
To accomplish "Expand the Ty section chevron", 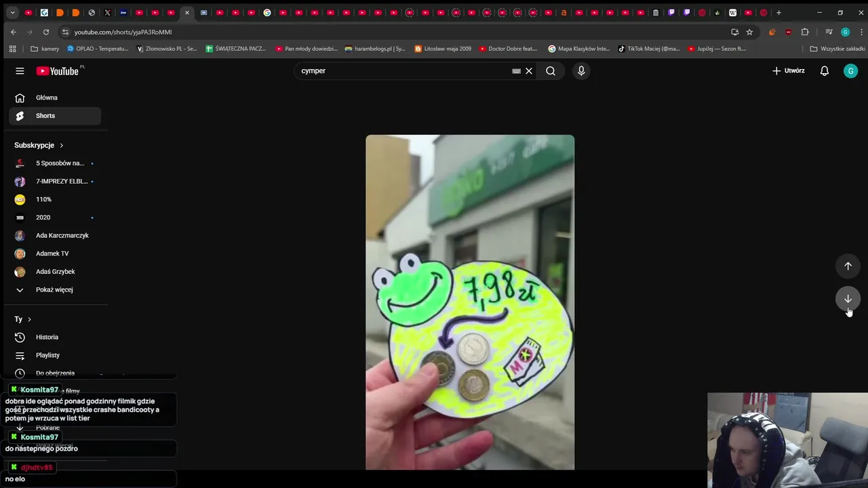I will pos(29,319).
